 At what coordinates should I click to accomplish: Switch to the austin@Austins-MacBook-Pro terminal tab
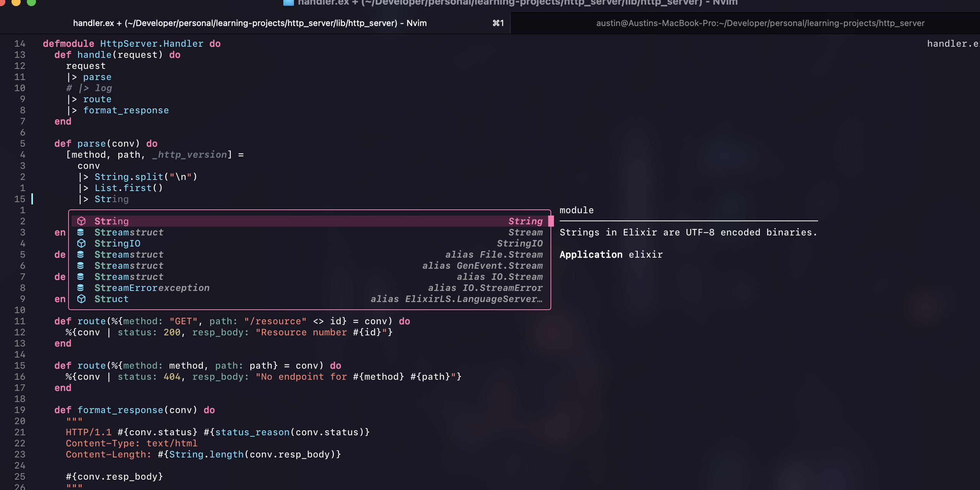(x=745, y=23)
